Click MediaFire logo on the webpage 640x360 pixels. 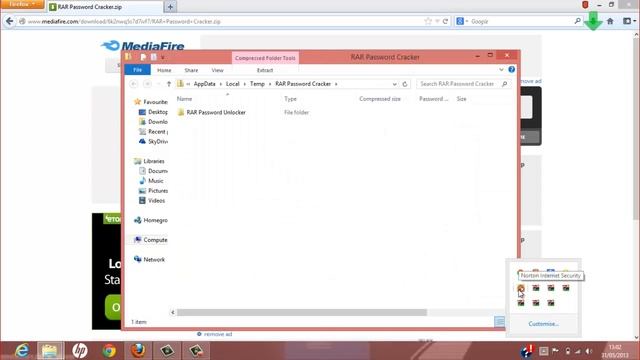click(143, 46)
